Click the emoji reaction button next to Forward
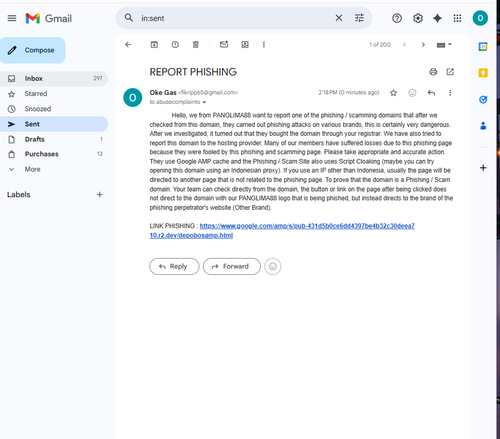 click(273, 266)
